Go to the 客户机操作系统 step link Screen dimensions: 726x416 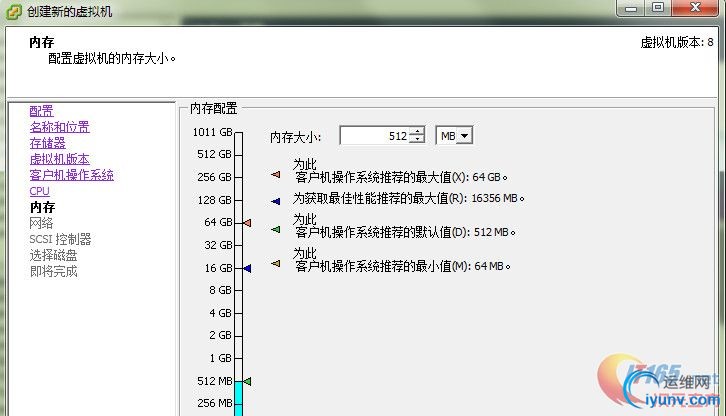tap(71, 175)
